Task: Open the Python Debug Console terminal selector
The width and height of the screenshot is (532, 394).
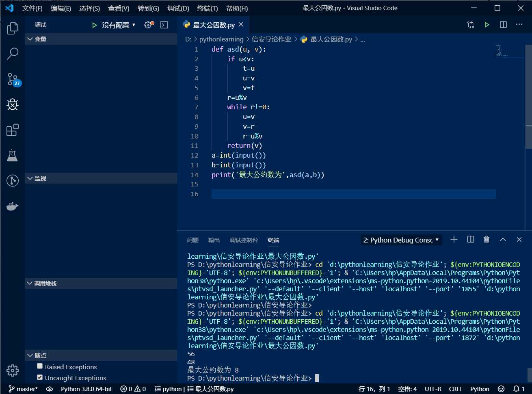Action: [x=401, y=240]
